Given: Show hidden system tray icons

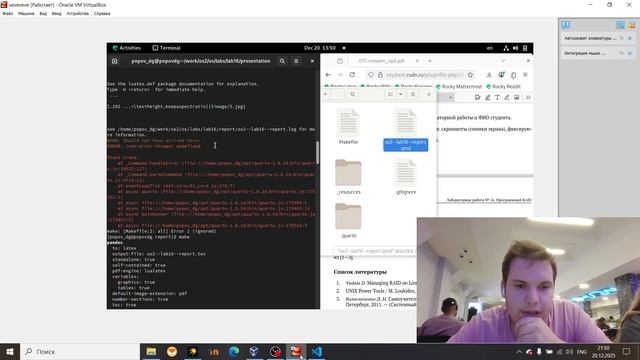Looking at the screenshot, I should (x=519, y=351).
